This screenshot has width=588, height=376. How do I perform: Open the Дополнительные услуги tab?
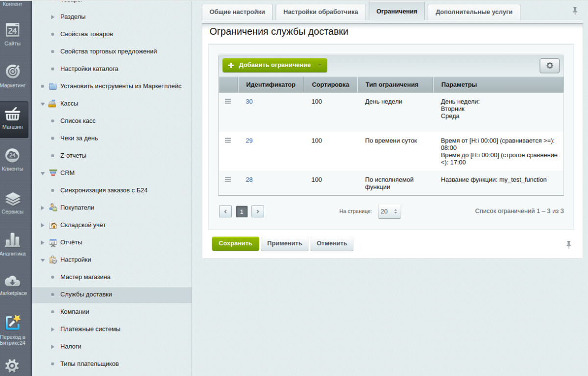tap(473, 11)
